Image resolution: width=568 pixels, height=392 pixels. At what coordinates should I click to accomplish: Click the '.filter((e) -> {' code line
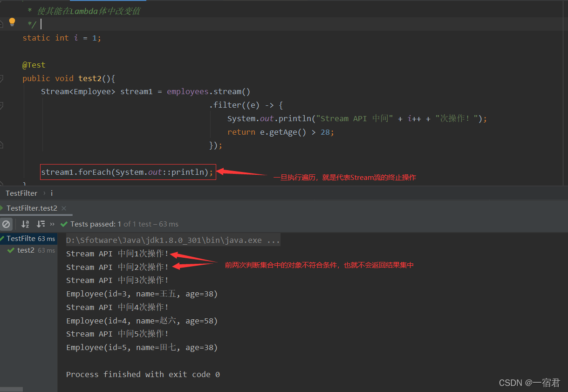(246, 105)
